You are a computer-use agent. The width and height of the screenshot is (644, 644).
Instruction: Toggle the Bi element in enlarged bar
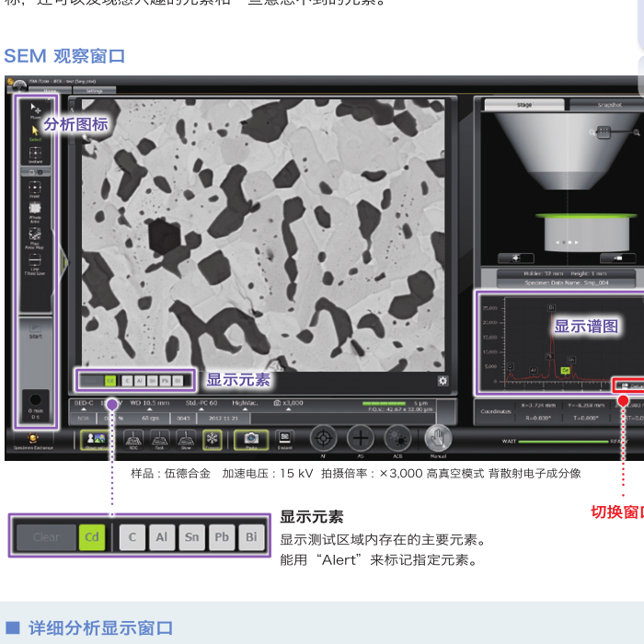click(250, 537)
